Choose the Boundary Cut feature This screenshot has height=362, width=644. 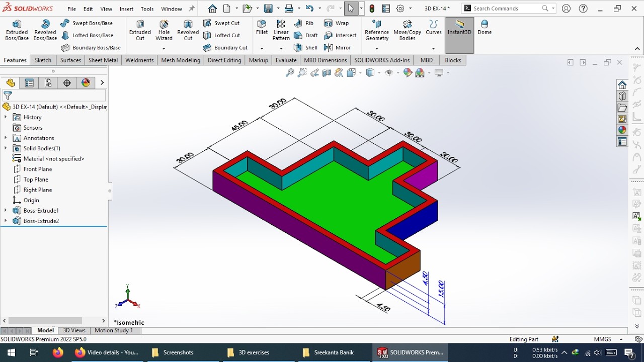[225, 48]
